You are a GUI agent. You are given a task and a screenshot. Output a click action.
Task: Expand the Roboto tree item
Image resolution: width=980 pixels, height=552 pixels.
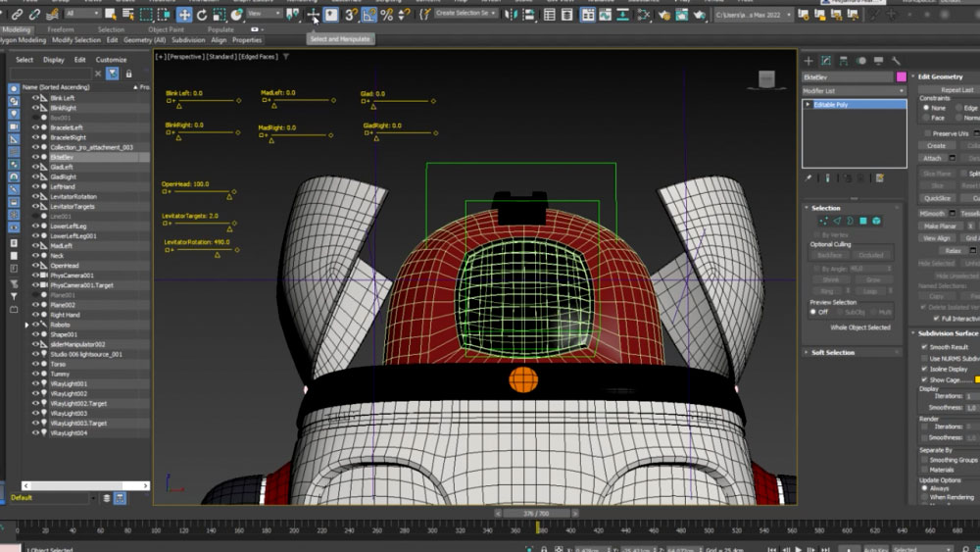pos(27,325)
